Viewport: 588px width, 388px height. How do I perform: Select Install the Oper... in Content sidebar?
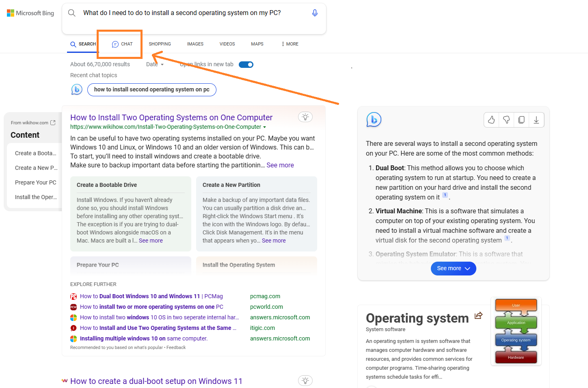coord(36,197)
